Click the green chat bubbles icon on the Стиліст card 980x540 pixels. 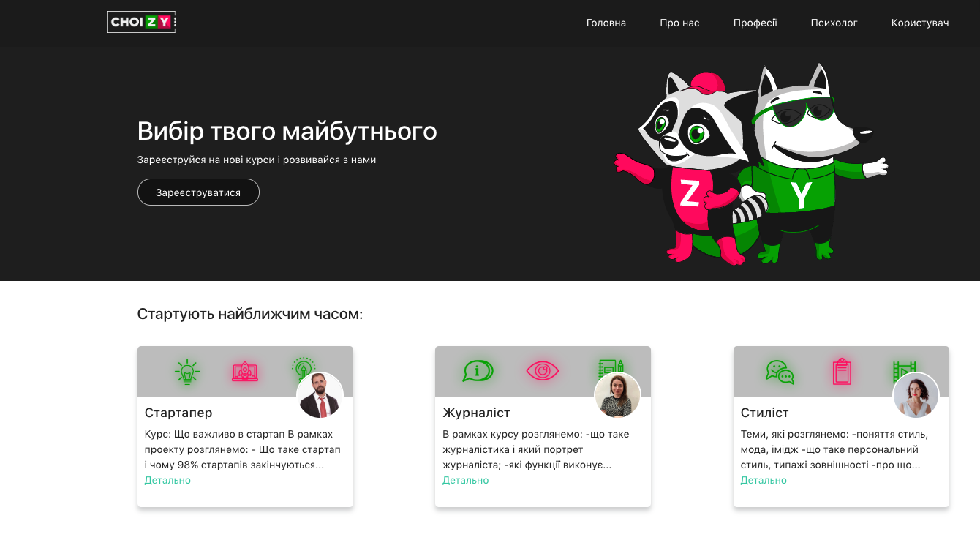tap(780, 372)
